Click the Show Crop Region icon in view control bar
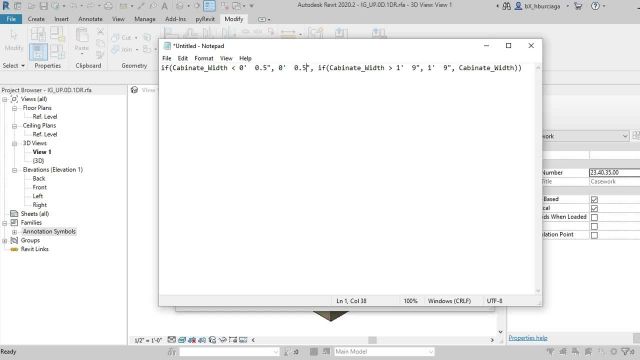The width and height of the screenshot is (640, 360). click(233, 340)
